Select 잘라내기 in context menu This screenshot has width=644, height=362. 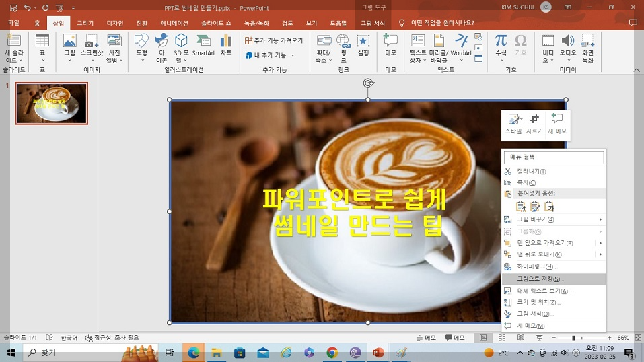pyautogui.click(x=554, y=172)
